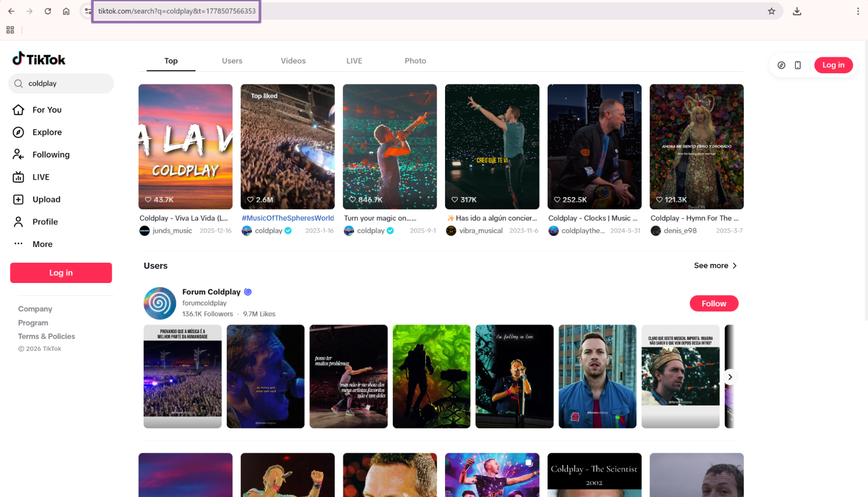Click the Forum Coldplay name

point(211,292)
